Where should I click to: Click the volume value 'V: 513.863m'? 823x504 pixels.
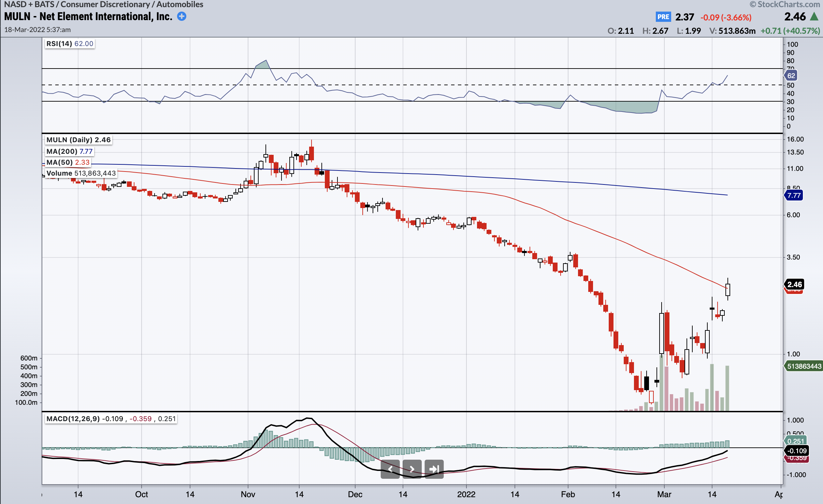[732, 31]
